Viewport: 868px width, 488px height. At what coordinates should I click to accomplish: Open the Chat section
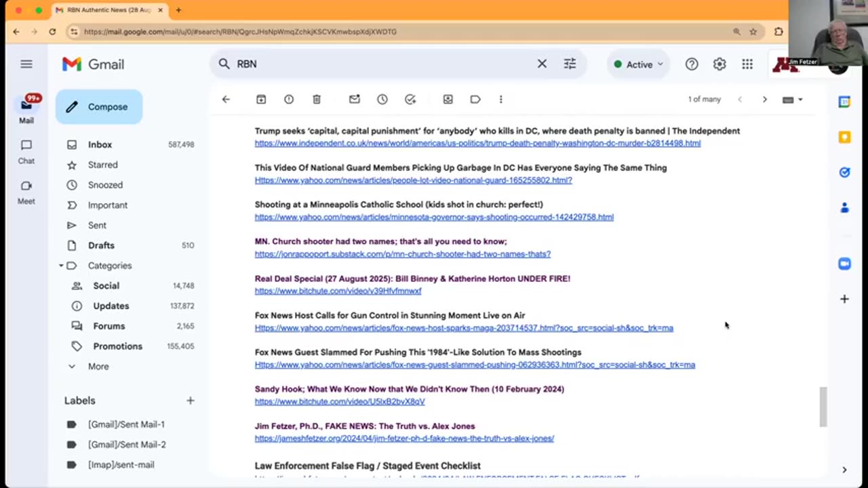pyautogui.click(x=26, y=152)
